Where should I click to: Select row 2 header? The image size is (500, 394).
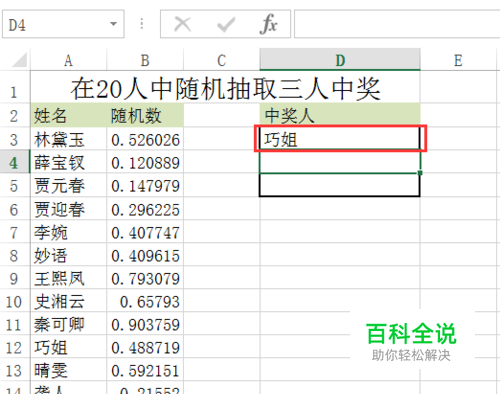(x=14, y=116)
